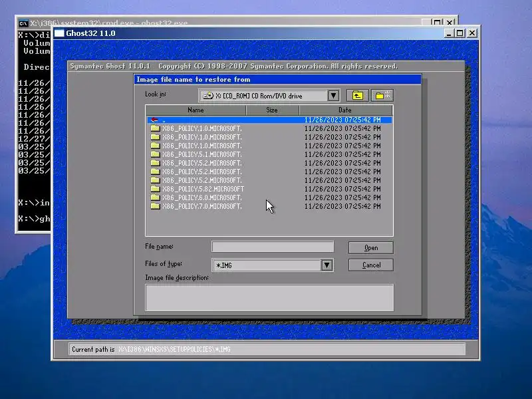Screen dimensions: 532x399
Task: Create a new folder icon
Action: click(x=382, y=96)
